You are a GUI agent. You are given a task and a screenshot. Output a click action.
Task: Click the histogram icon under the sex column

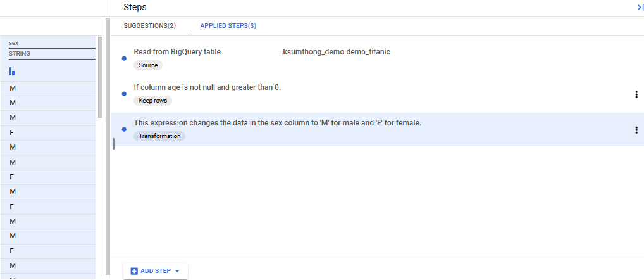[x=12, y=71]
